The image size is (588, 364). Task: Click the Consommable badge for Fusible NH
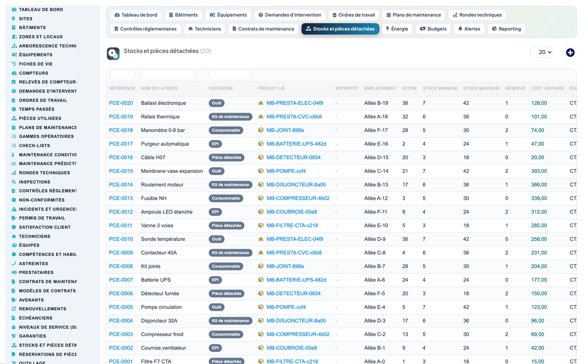[226, 198]
